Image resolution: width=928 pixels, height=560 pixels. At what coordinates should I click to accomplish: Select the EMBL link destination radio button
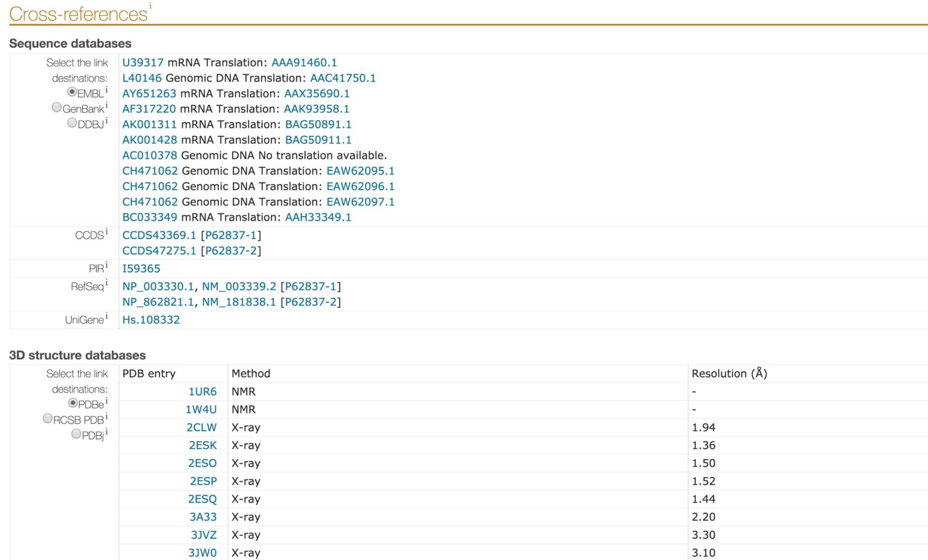click(72, 92)
